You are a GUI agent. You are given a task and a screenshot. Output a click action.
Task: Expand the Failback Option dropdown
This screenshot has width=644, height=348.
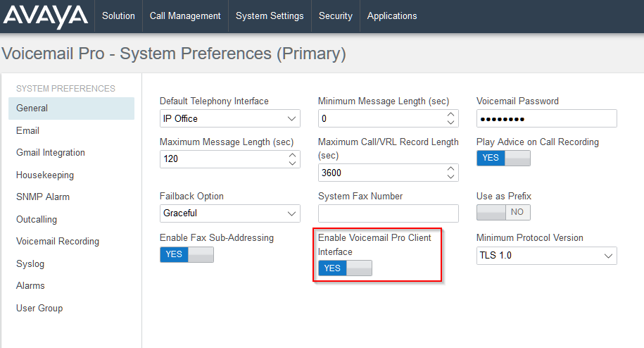229,213
